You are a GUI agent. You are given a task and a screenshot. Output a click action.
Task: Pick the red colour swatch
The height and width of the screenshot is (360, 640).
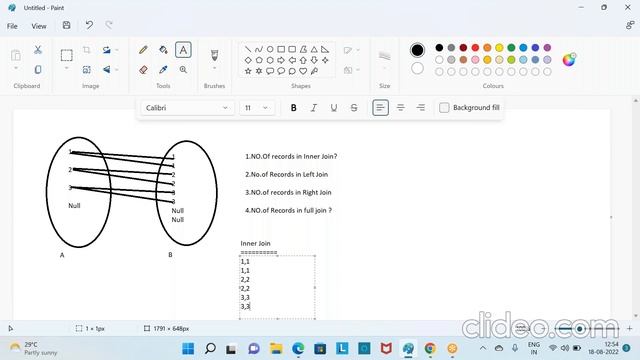(475, 48)
